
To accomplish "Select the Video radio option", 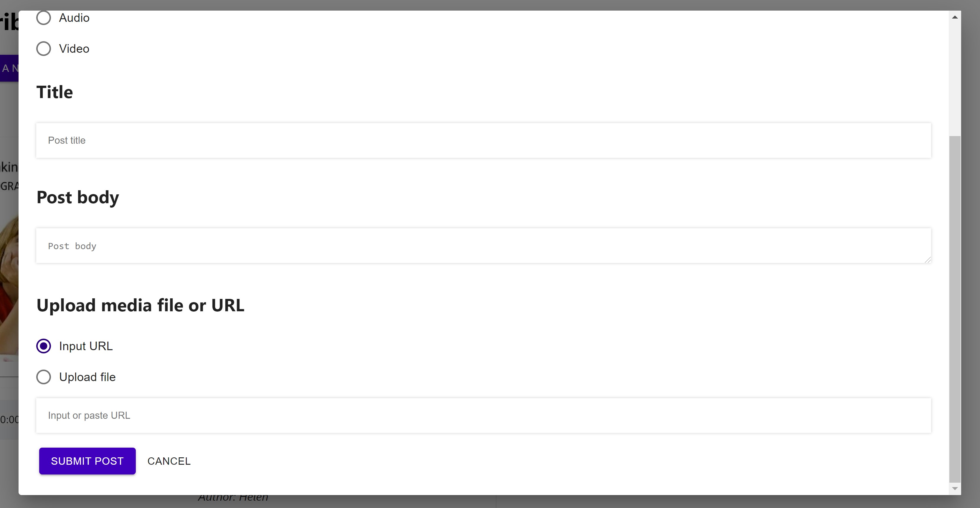I will coord(43,49).
